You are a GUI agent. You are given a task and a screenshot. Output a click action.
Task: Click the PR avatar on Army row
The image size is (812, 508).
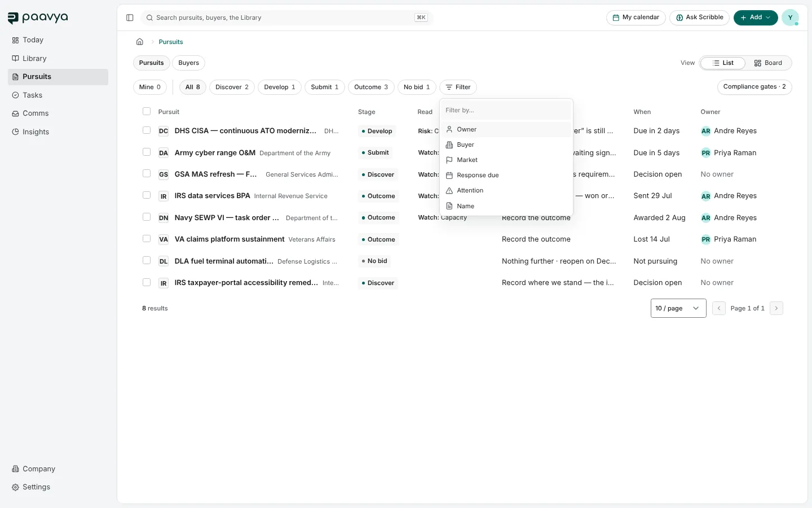click(705, 153)
